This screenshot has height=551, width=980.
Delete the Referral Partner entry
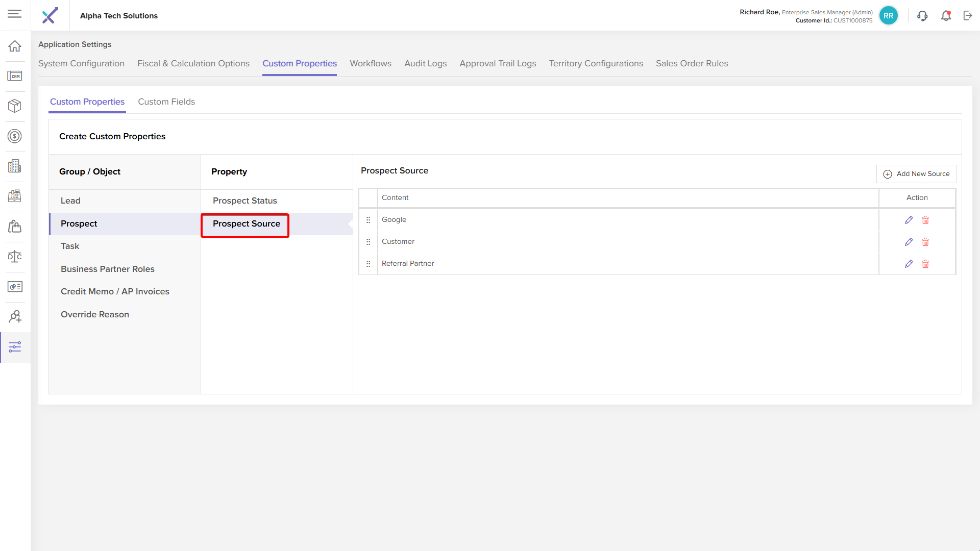925,264
